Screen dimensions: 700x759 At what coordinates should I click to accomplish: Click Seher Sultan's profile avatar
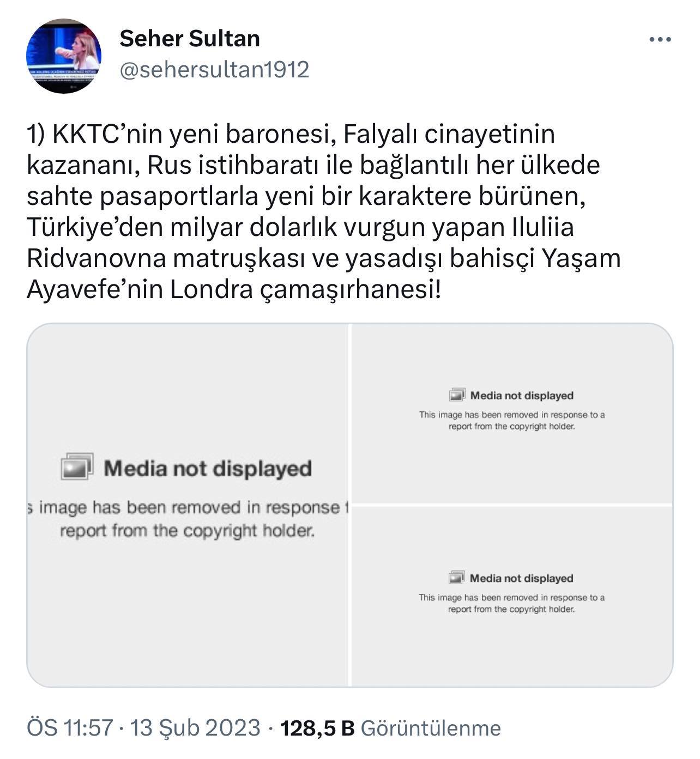[x=64, y=56]
